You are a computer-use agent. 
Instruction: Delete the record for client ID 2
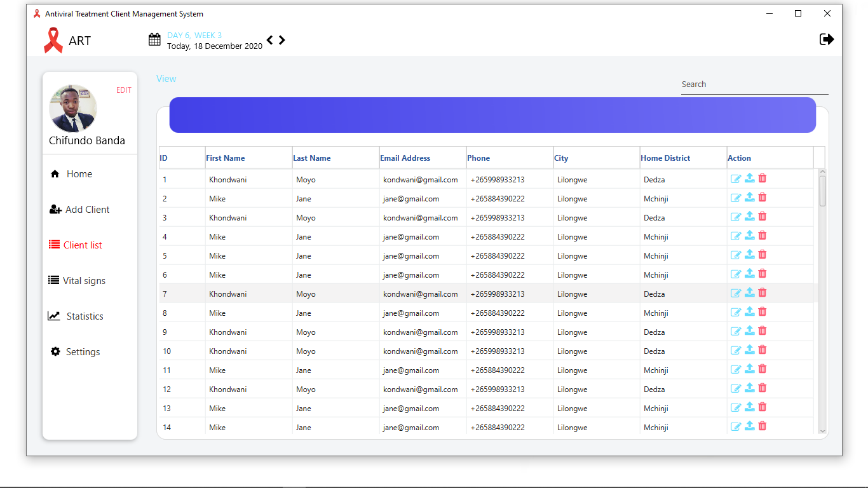(762, 197)
